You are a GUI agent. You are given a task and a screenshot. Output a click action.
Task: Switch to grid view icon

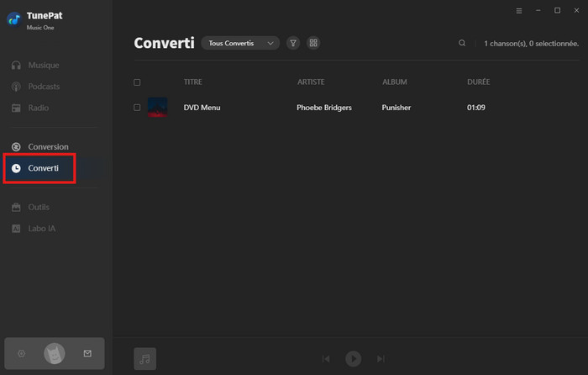[313, 43]
